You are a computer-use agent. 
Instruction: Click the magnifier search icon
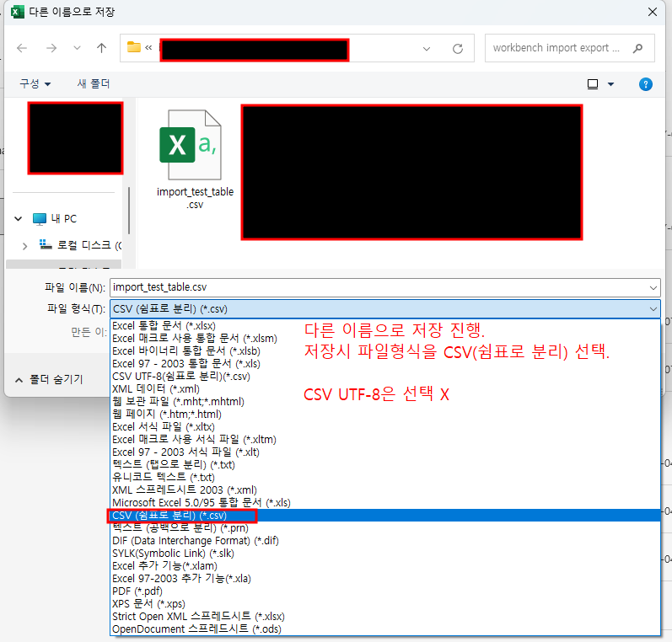(637, 48)
